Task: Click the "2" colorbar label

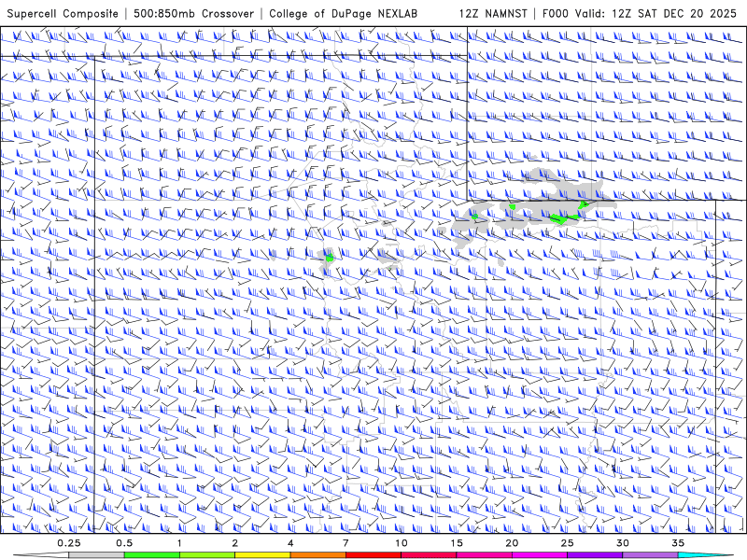Action: [x=235, y=543]
